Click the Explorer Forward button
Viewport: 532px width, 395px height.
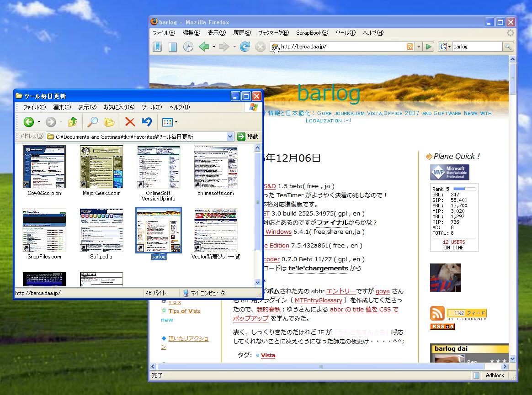click(51, 122)
